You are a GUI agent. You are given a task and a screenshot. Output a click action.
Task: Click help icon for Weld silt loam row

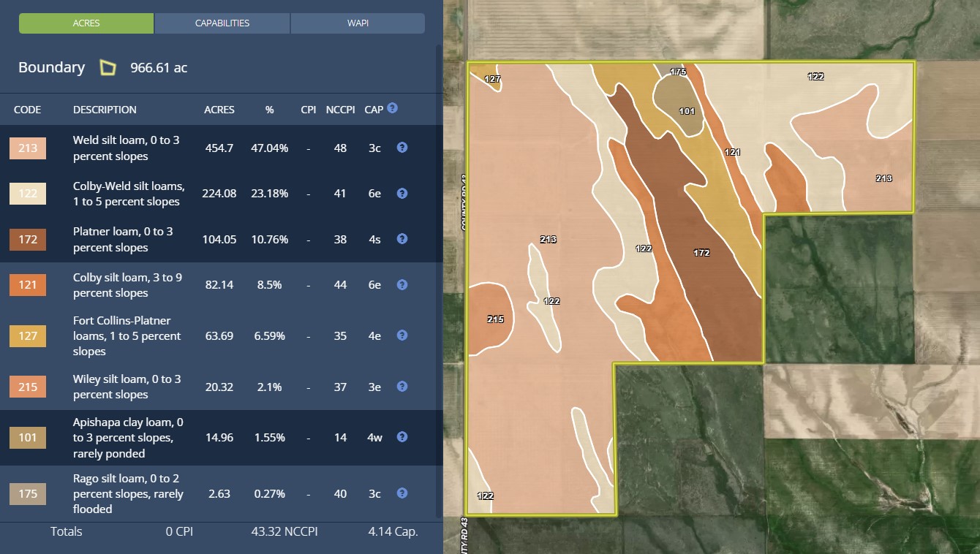402,148
